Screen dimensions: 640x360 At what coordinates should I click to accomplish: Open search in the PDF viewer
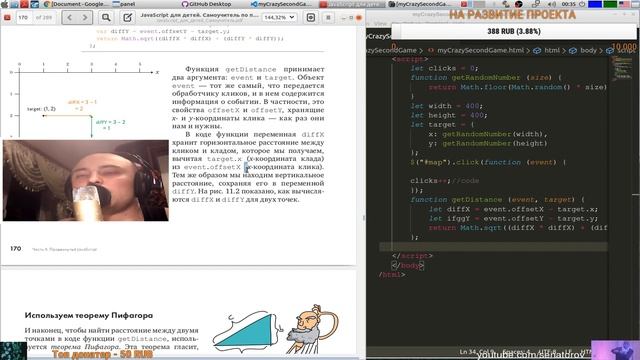[x=106, y=18]
